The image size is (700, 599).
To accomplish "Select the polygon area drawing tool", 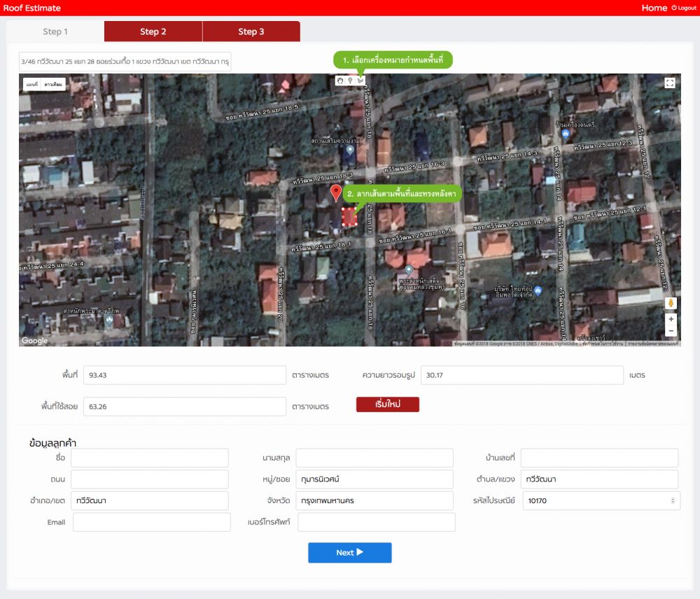I will [360, 81].
